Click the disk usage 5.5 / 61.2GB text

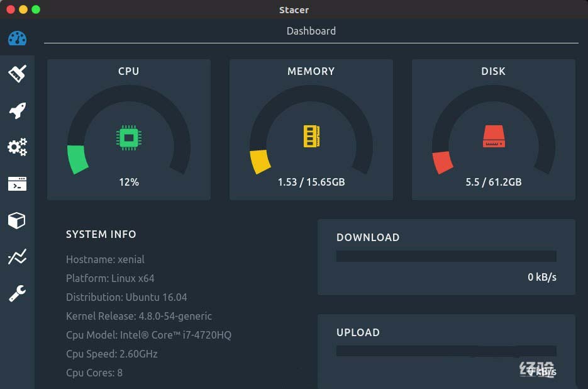[493, 182]
